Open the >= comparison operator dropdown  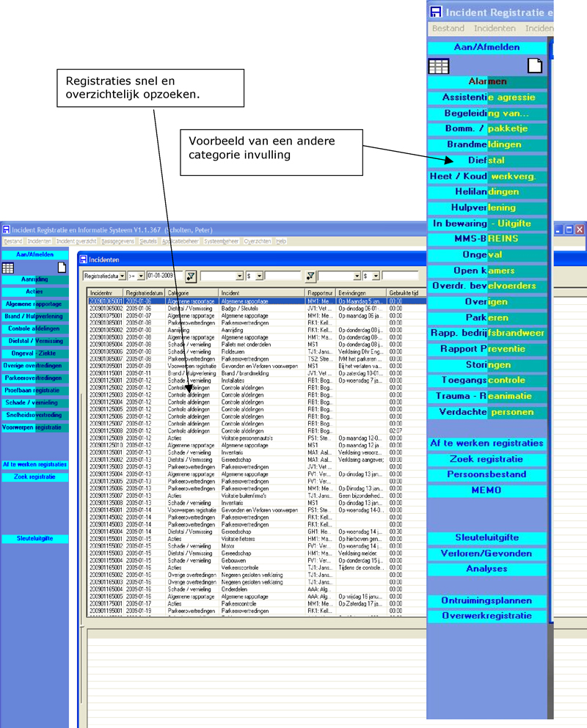tap(141, 276)
